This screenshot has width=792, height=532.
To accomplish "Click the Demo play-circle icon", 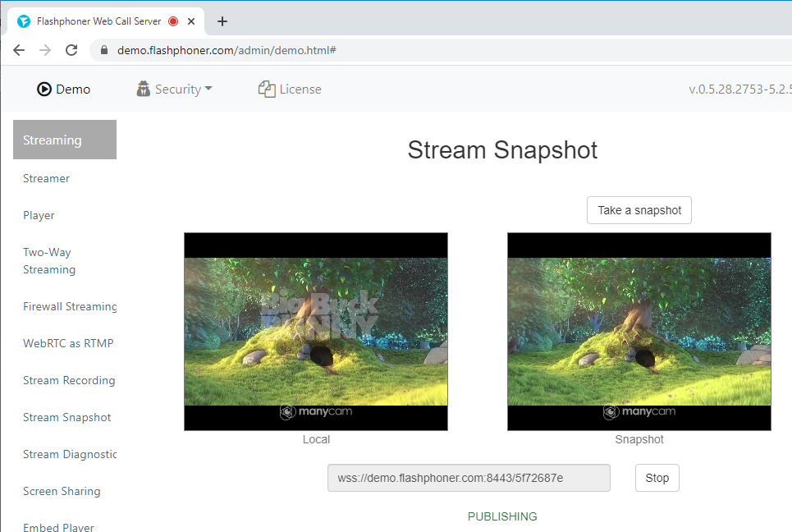I will 44,89.
